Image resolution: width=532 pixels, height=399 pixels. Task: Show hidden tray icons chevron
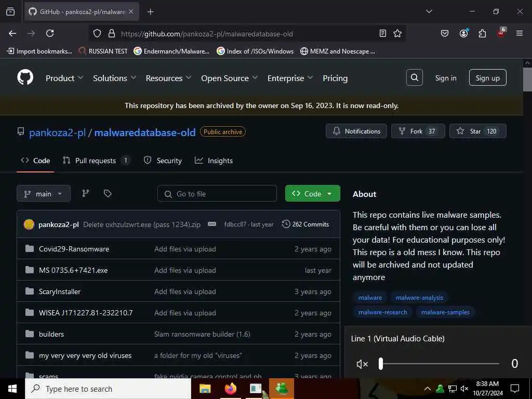coord(428,389)
